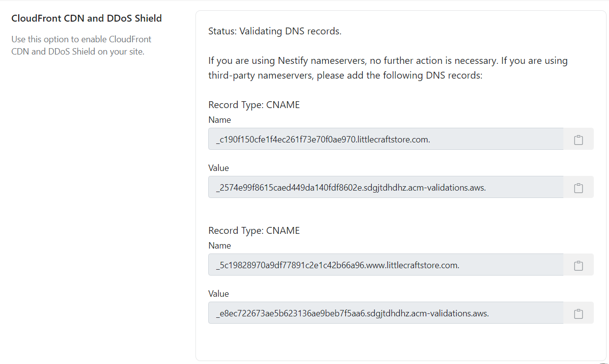Viewport: 609px width, 364px height.
Task: Click the CloudFront CDN and DDoS Shield heading
Action: 86,19
